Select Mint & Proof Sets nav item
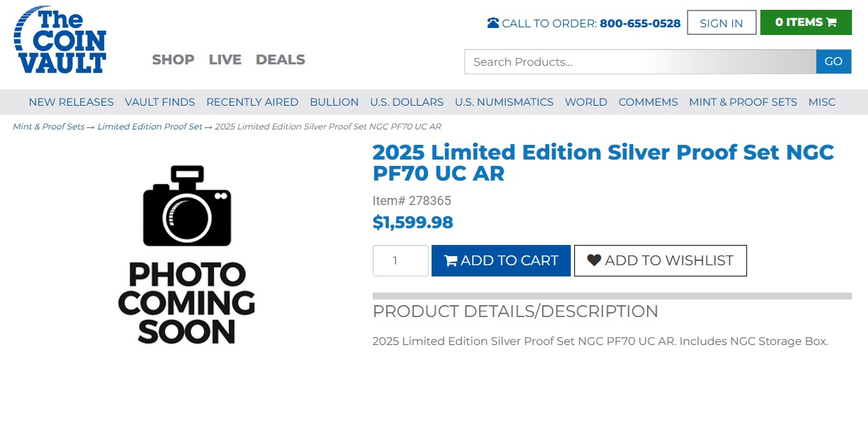Viewport: 868px width, 422px height. pyautogui.click(x=743, y=102)
